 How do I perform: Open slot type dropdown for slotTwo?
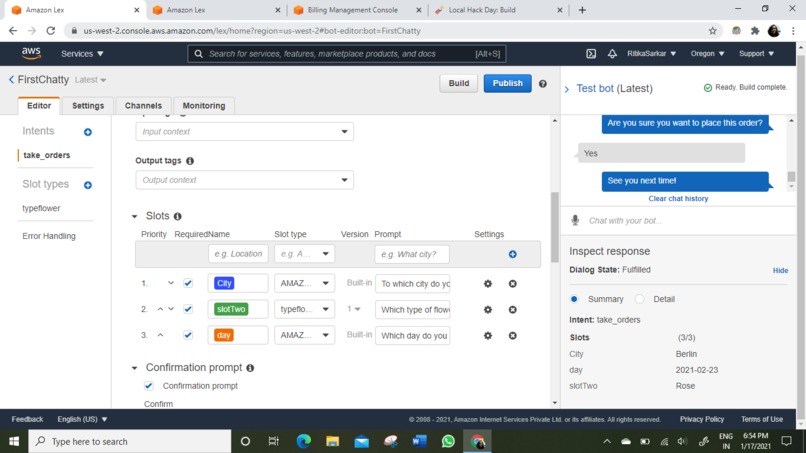(304, 309)
